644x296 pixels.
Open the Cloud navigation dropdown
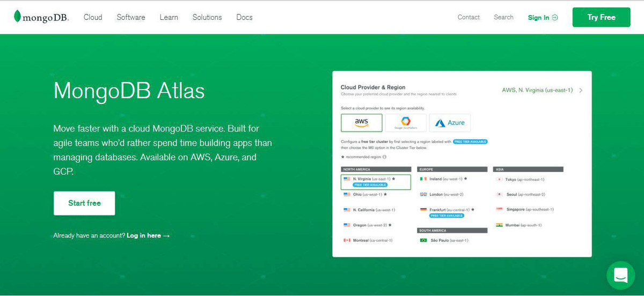[x=93, y=17]
